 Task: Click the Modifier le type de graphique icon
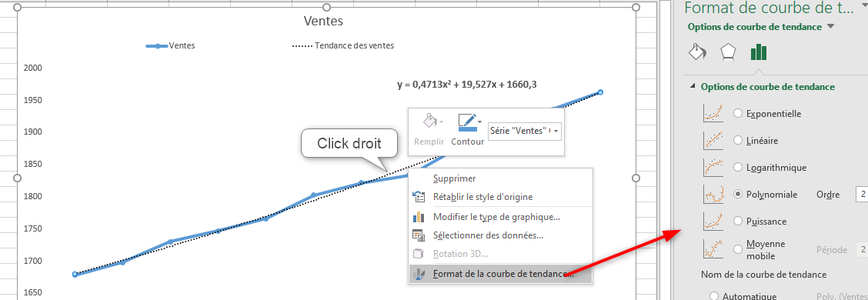pos(419,217)
